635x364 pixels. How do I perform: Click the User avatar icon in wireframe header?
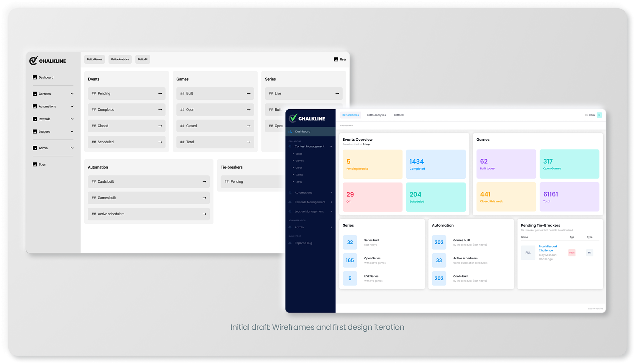pos(336,59)
